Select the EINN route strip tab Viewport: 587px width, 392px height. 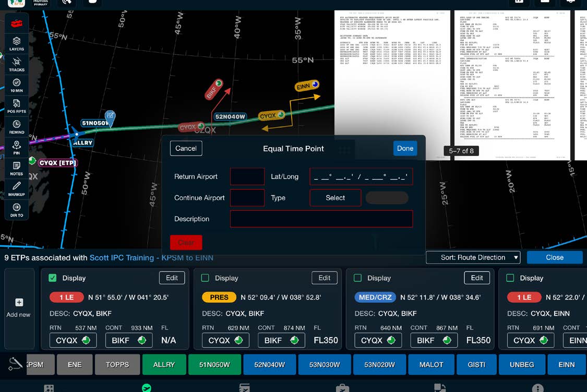pos(567,364)
